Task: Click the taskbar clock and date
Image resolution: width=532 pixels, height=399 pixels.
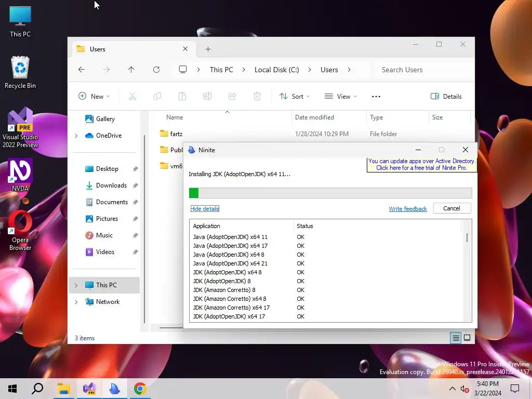Action: (487, 389)
